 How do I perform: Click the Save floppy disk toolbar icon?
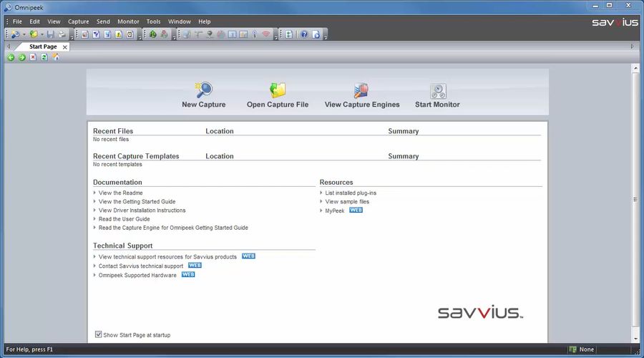51,34
